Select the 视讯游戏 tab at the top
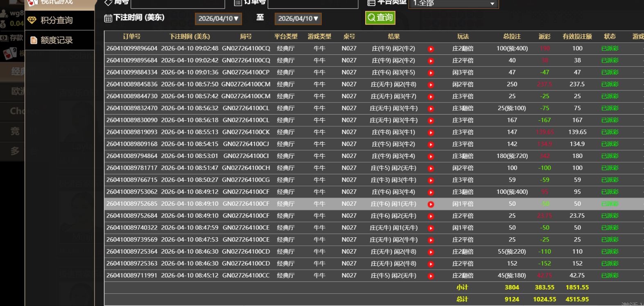 (x=56, y=2)
